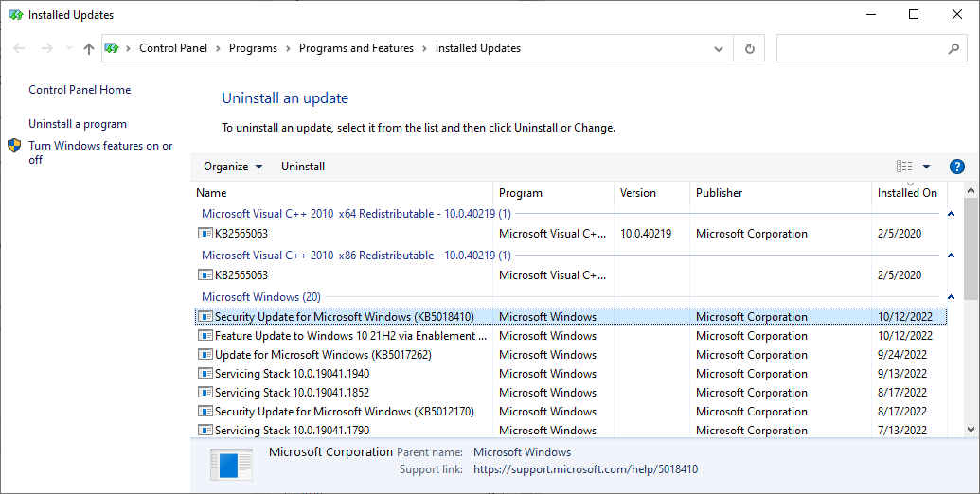Sort by the Publisher column header
980x494 pixels.
pos(780,193)
